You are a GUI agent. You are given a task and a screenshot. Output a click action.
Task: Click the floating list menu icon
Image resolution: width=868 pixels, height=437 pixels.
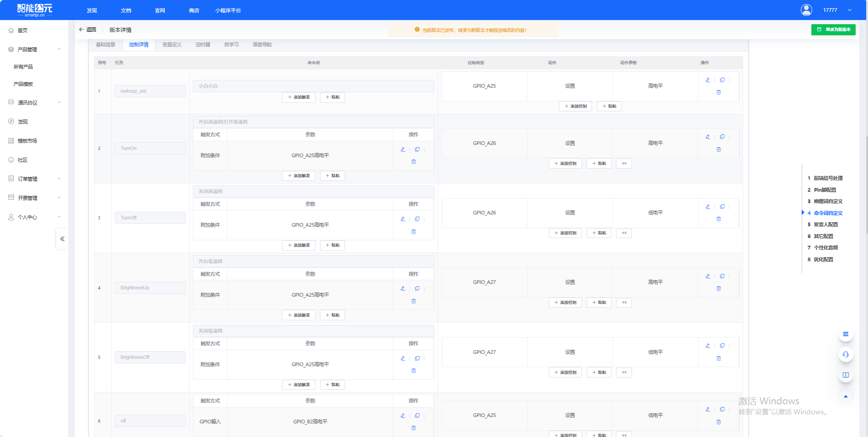(x=845, y=334)
